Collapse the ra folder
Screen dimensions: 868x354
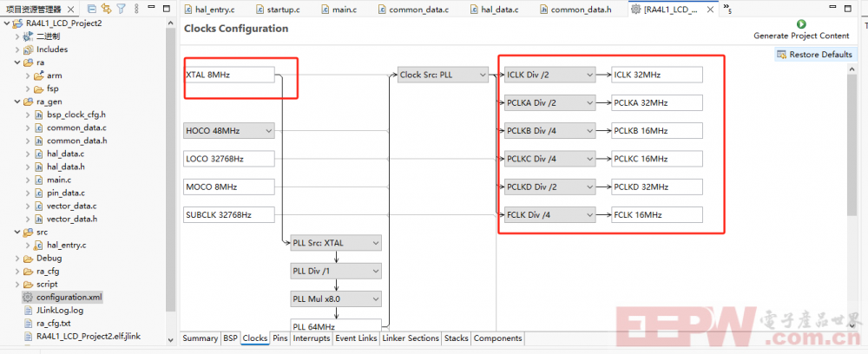16,62
